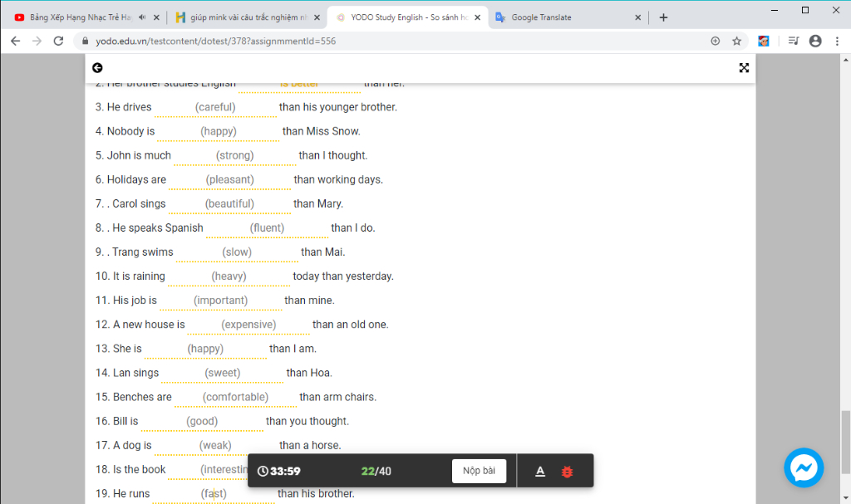Viewport: 851px width, 504px height.
Task: Click text 'than his younger brother.'
Action: click(x=338, y=107)
